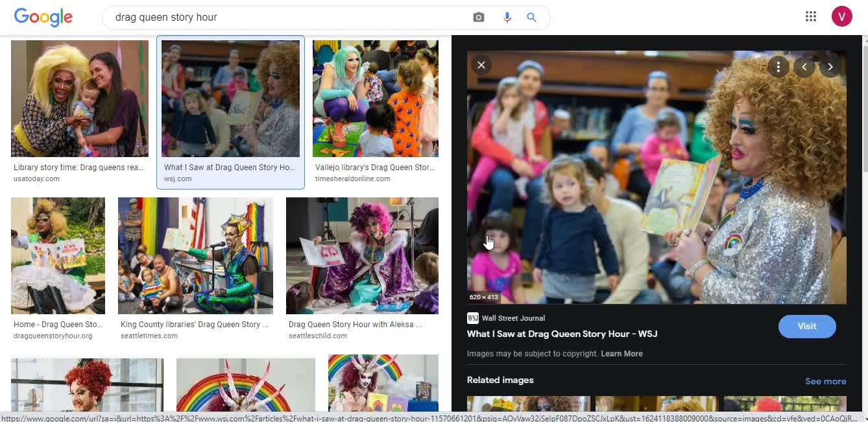Open Google apps grid
Screen dimensions: 868x422
pos(811,17)
